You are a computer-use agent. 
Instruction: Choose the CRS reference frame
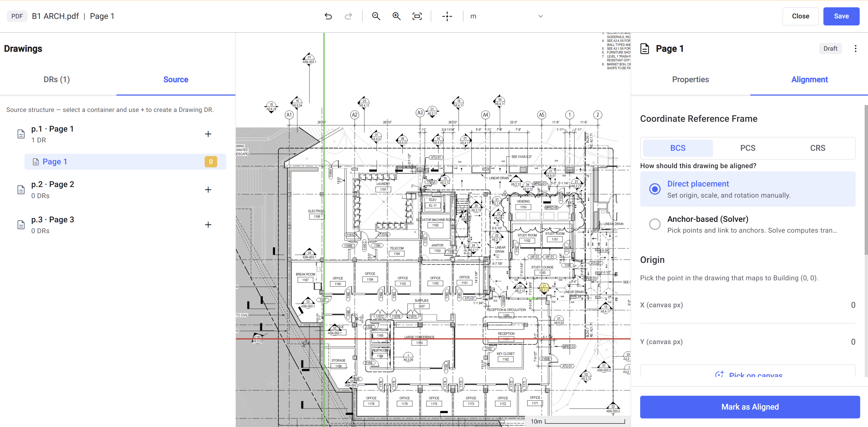[817, 148]
